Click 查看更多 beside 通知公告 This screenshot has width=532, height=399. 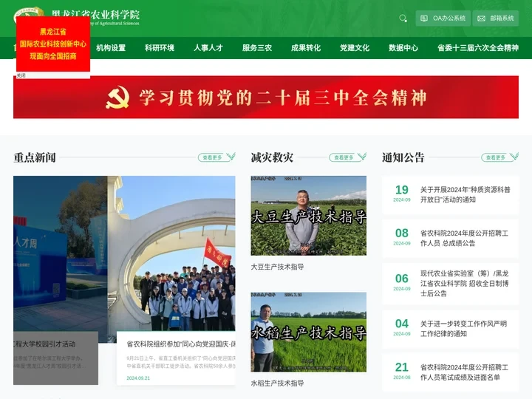496,157
